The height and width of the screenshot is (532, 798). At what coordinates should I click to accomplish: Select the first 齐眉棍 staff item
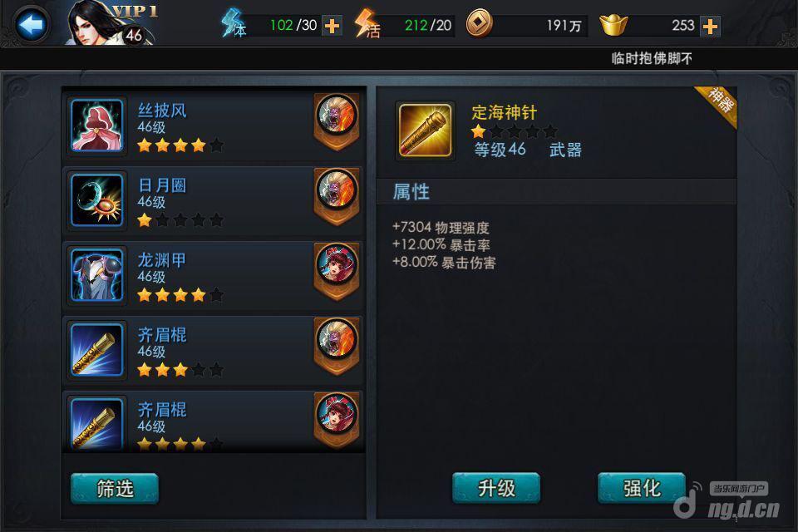[214, 350]
